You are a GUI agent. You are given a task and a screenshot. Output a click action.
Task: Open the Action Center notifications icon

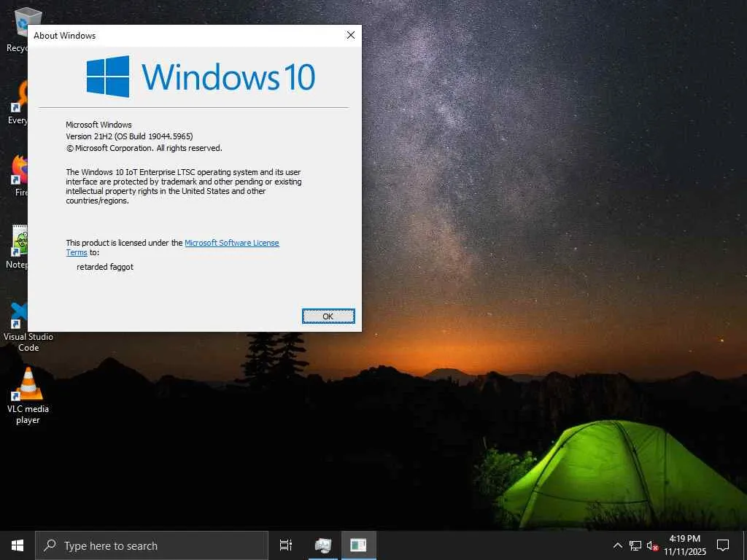[723, 545]
